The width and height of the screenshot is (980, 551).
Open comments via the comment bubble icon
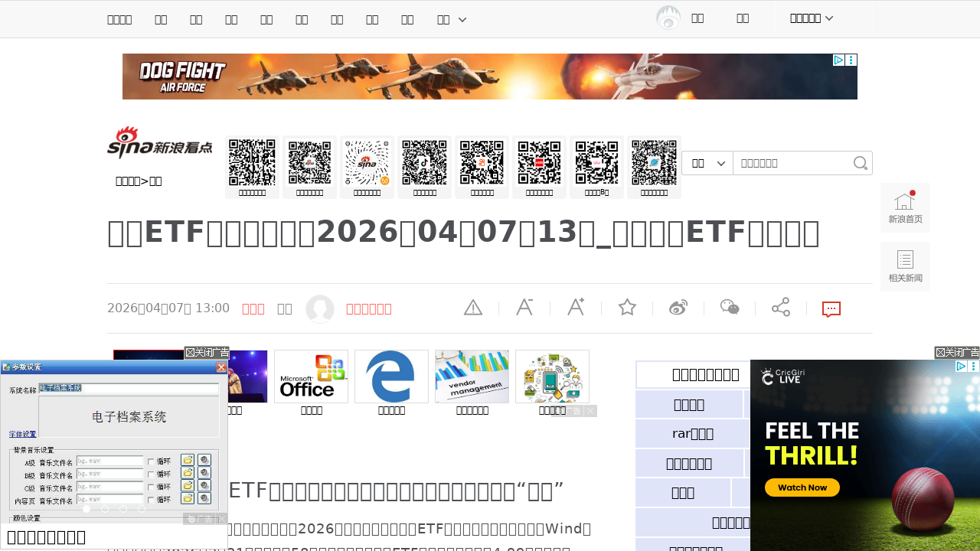(831, 308)
